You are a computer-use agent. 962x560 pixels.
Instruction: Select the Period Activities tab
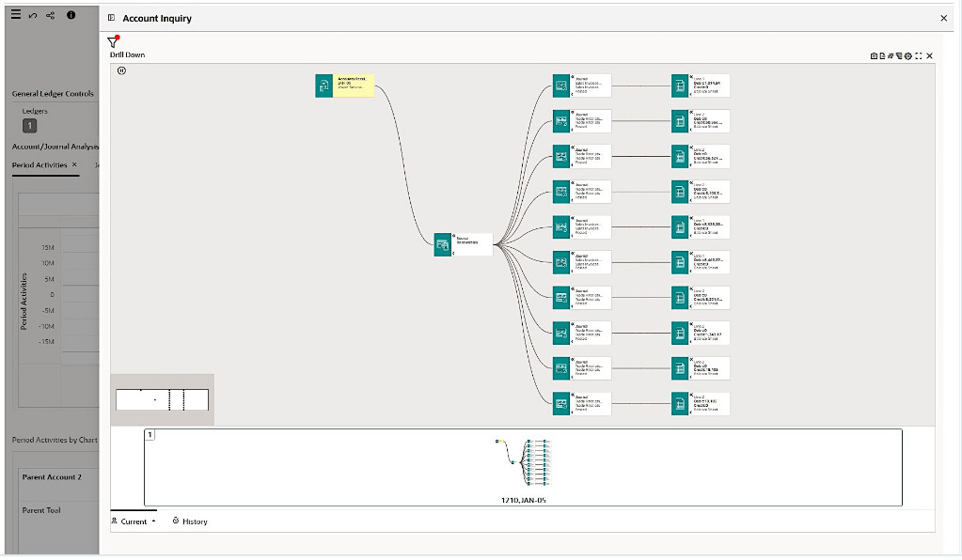[39, 164]
